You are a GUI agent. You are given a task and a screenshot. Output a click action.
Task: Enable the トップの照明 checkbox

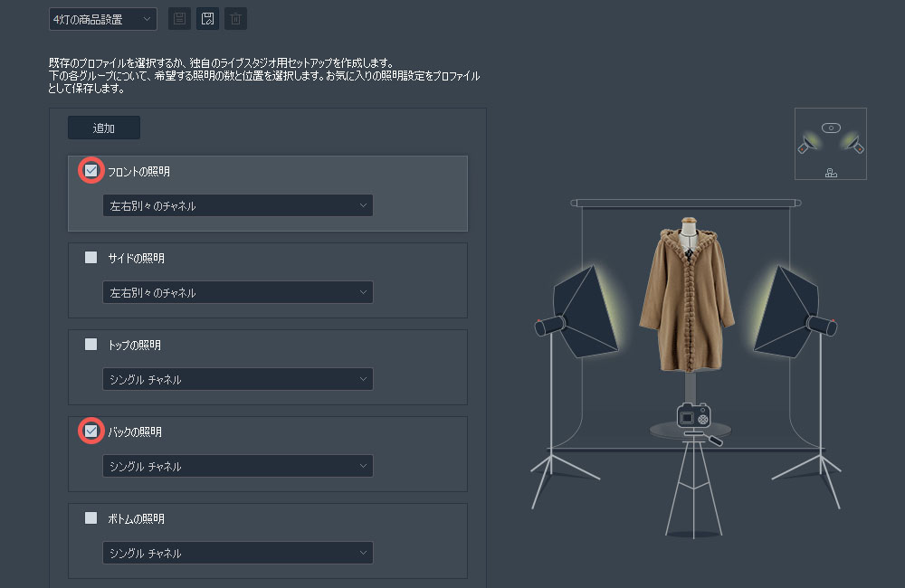pos(90,345)
